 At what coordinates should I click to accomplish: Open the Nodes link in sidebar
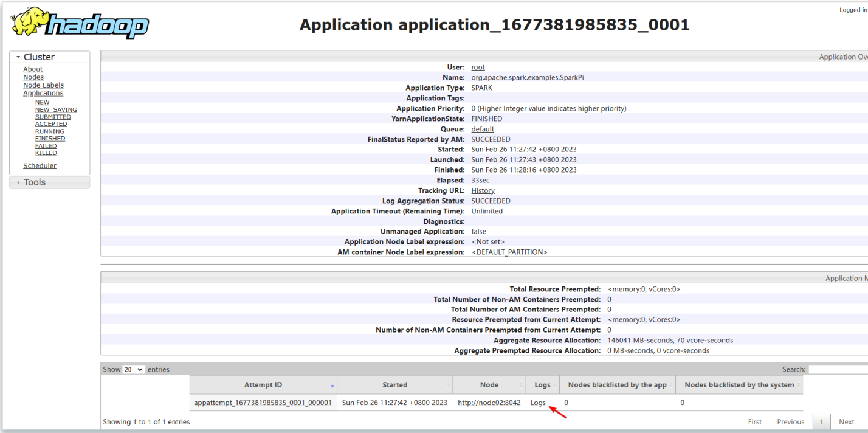tap(33, 77)
